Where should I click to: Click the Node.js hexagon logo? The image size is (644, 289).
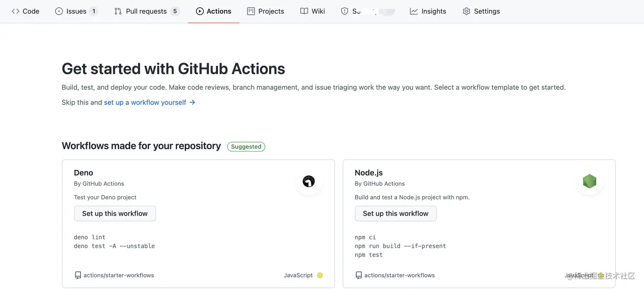589,182
